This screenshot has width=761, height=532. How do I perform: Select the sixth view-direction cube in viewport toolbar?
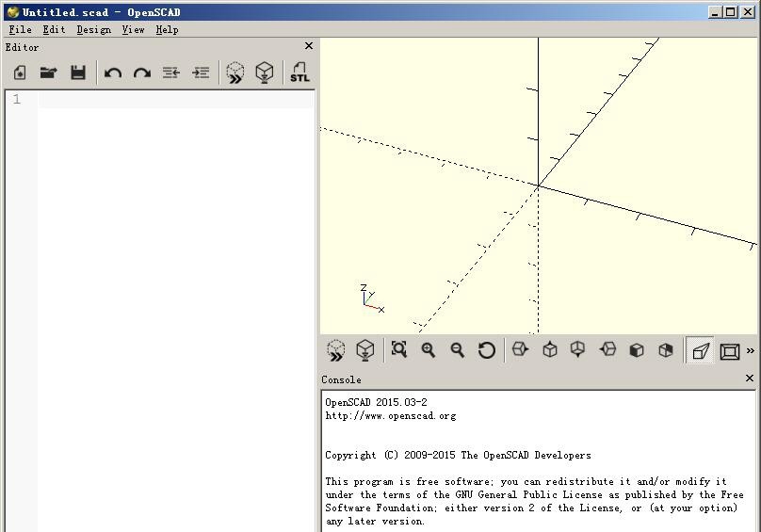pyautogui.click(x=666, y=350)
